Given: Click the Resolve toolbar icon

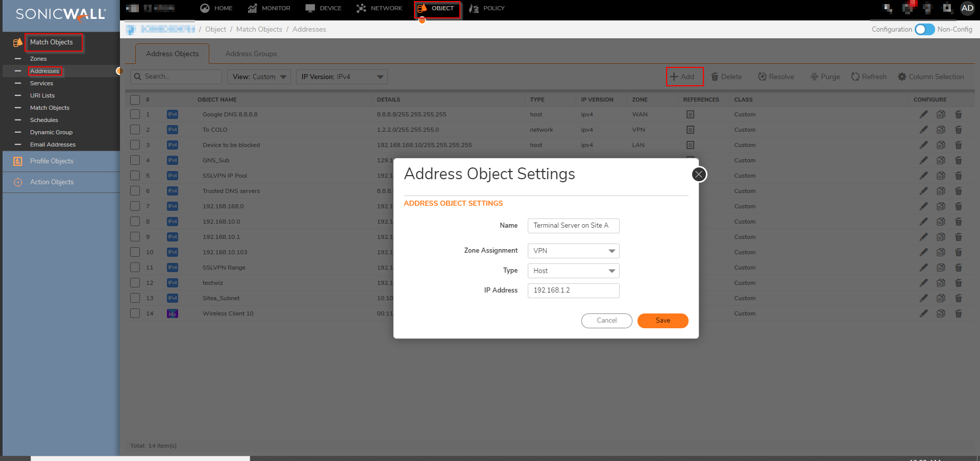Looking at the screenshot, I should coord(762,77).
